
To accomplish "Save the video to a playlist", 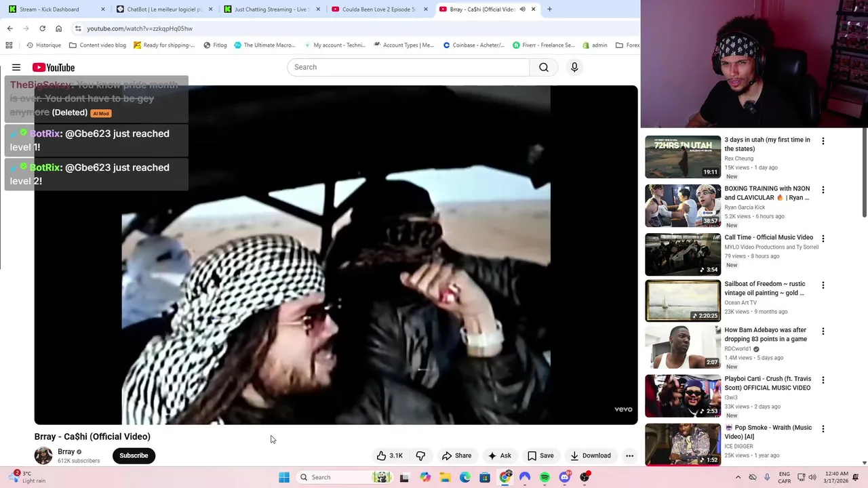I will [x=540, y=455].
